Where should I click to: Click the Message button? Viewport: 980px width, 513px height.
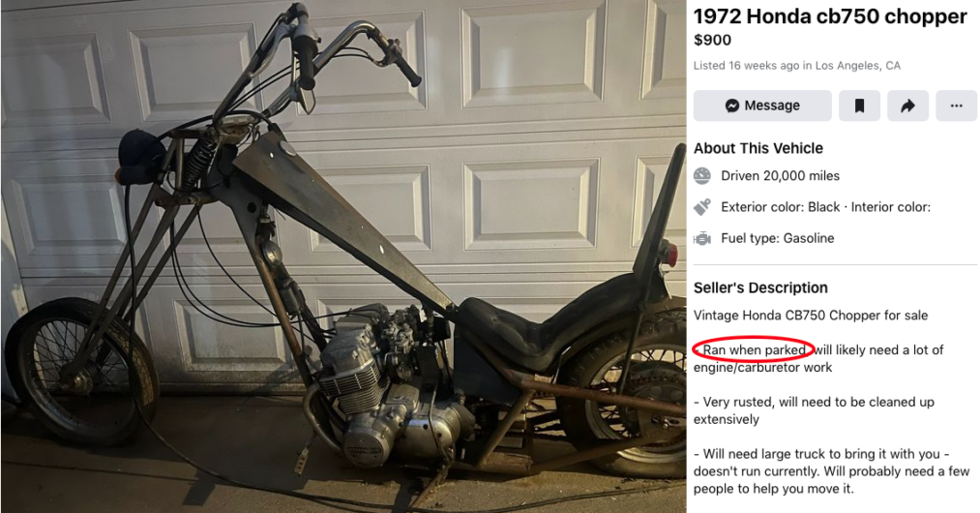point(762,106)
